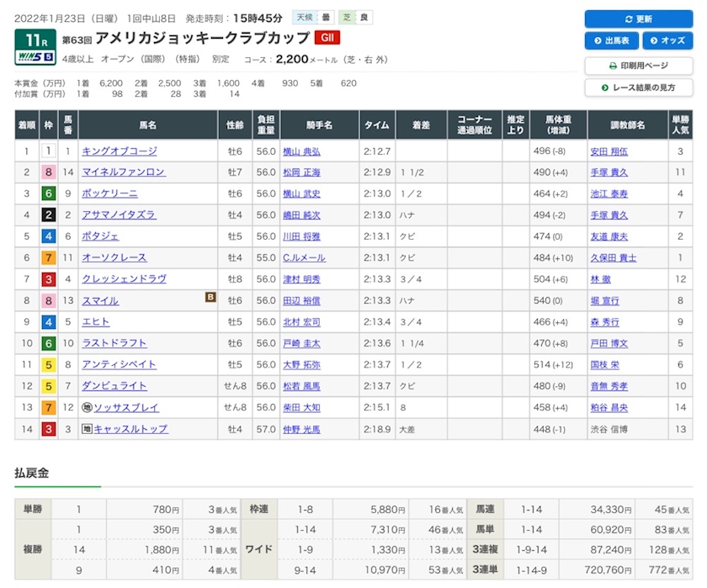The height and width of the screenshot is (588, 707).
Task: Open trainer 粕谷 昌央 link
Action: 609,408
